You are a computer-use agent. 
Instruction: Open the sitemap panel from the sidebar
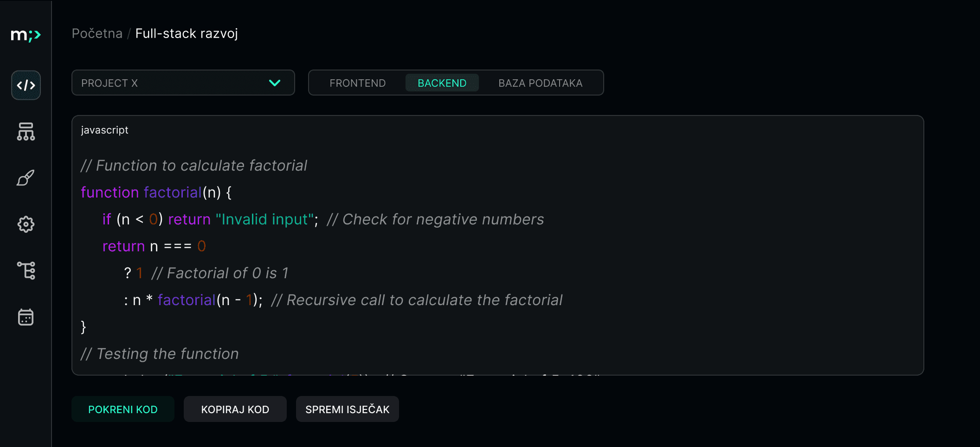click(x=26, y=132)
